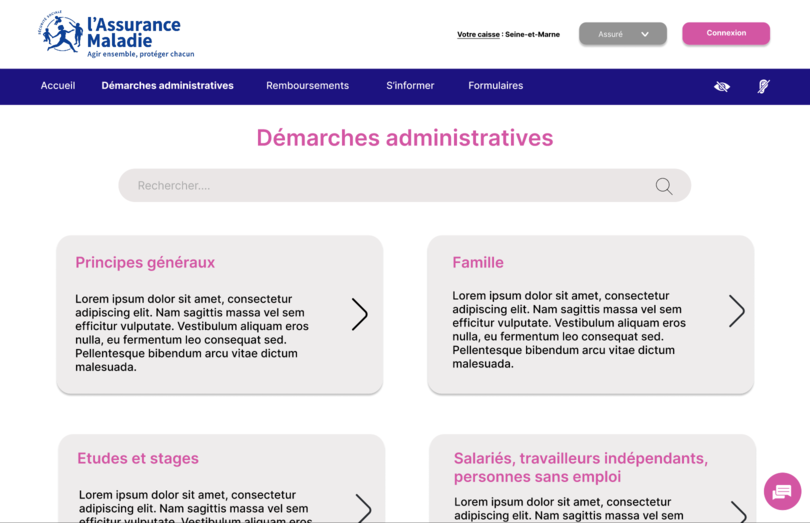Open Salariés, travailleurs indépendants heading
810x523 pixels.
point(581,467)
